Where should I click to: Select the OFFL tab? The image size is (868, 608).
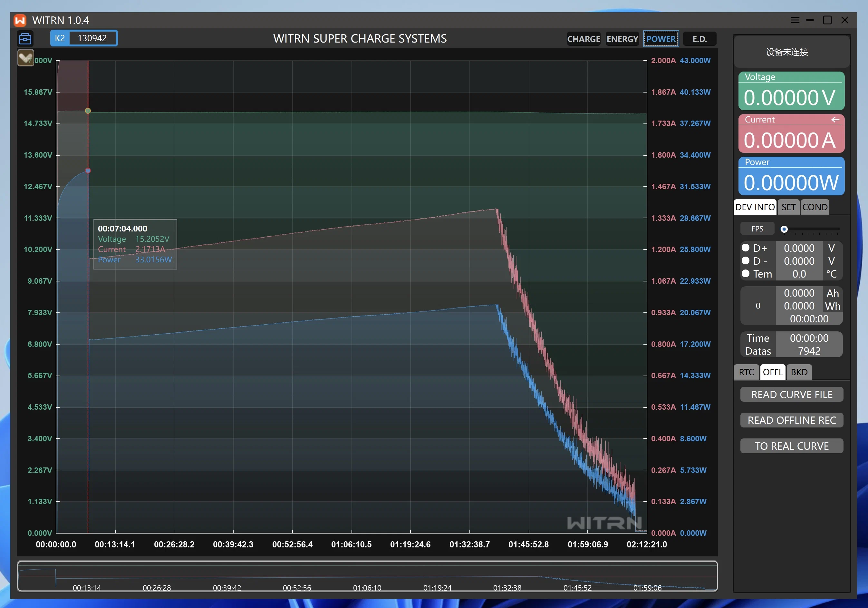(x=772, y=372)
